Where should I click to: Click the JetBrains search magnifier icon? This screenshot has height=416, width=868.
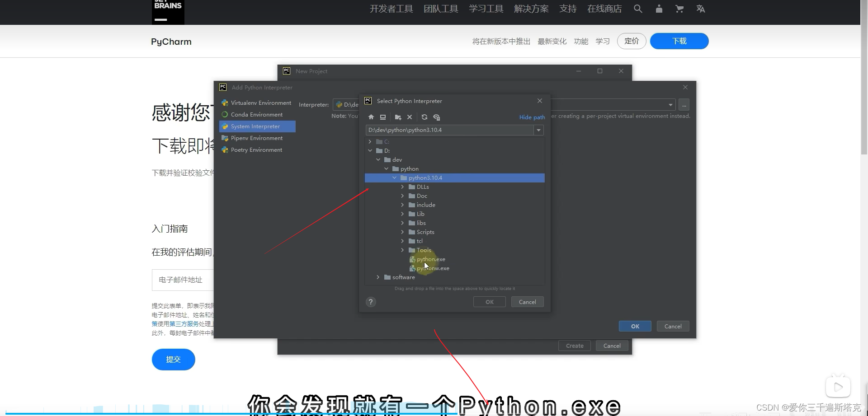pyautogui.click(x=638, y=9)
